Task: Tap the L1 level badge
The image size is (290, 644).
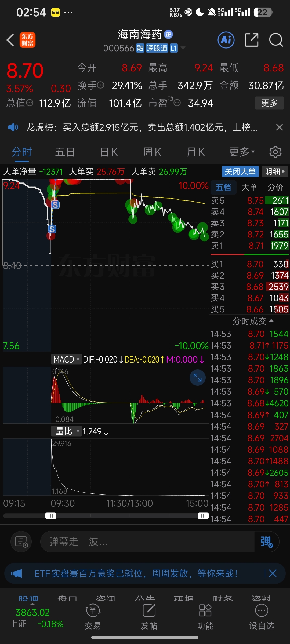Action: [x=174, y=48]
